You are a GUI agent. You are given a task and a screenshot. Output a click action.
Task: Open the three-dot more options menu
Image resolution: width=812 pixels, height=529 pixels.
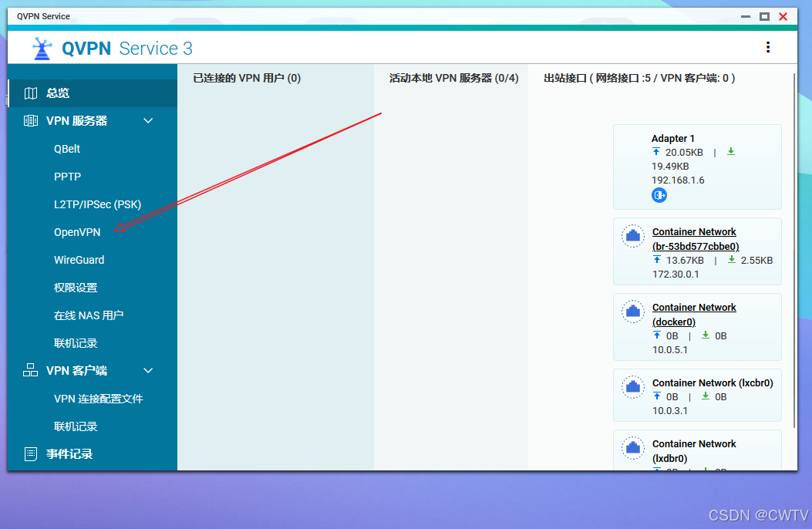768,48
